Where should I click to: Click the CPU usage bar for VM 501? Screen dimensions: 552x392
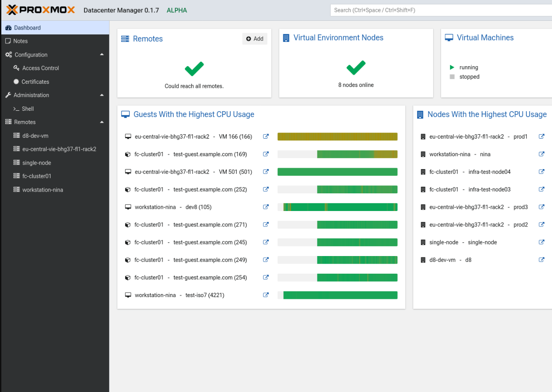click(337, 172)
